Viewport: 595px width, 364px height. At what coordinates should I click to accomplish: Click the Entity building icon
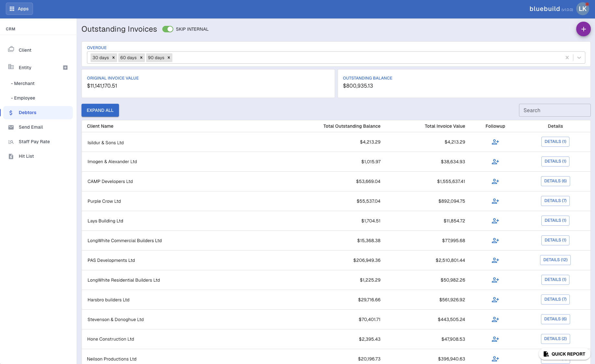pyautogui.click(x=11, y=67)
